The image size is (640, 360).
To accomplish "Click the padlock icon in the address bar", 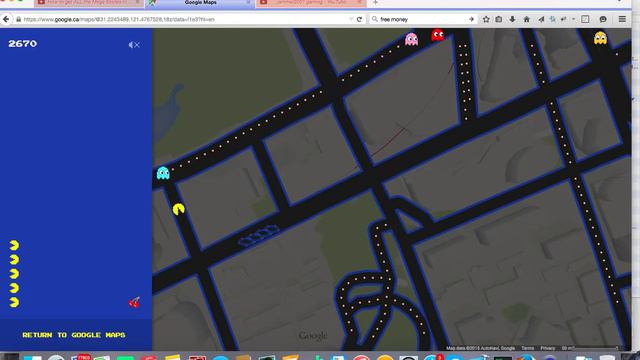I will coord(18,19).
